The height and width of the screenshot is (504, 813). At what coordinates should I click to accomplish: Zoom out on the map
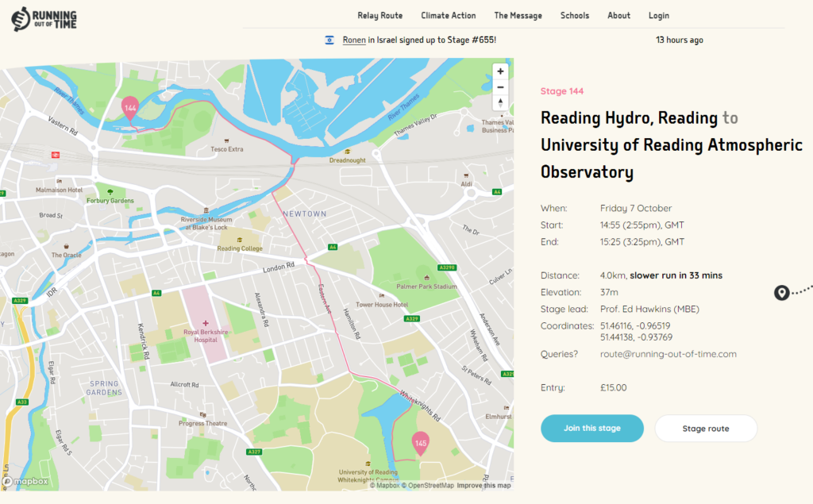(500, 87)
